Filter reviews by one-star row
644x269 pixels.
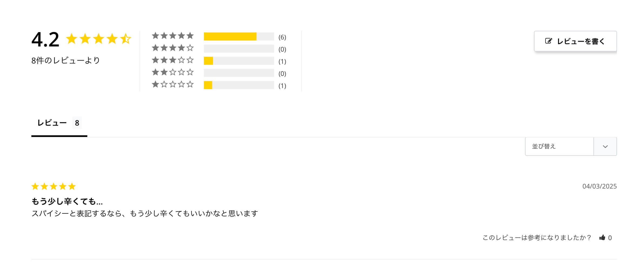(x=219, y=85)
